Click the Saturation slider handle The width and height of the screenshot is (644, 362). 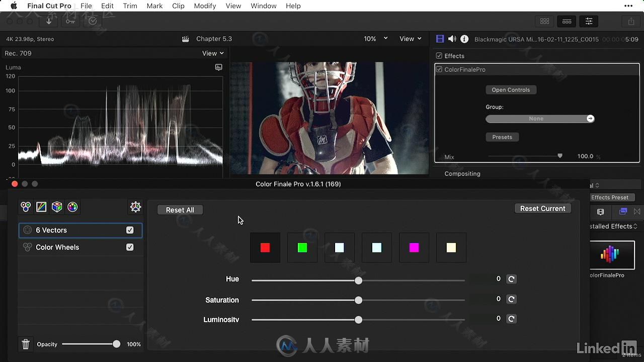[x=358, y=300]
